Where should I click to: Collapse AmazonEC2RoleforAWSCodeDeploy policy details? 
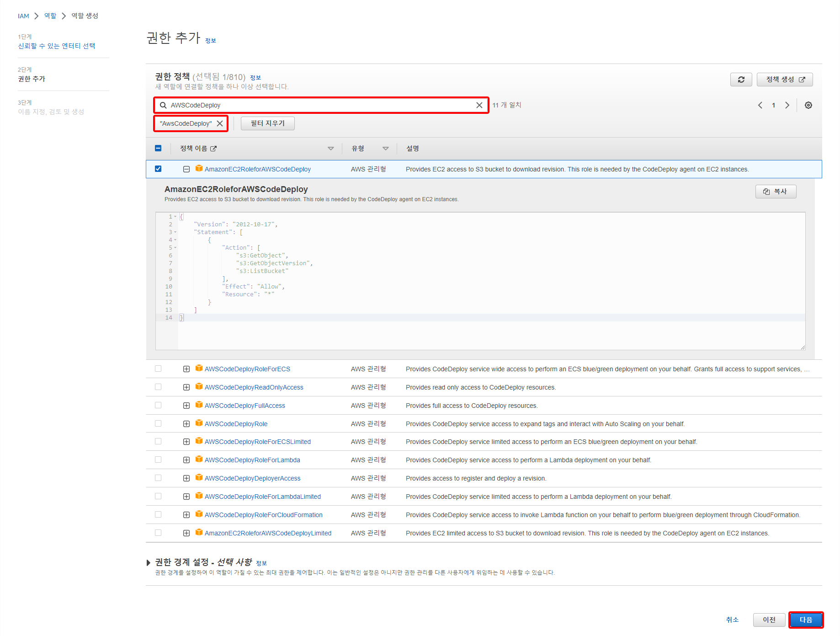pos(186,169)
